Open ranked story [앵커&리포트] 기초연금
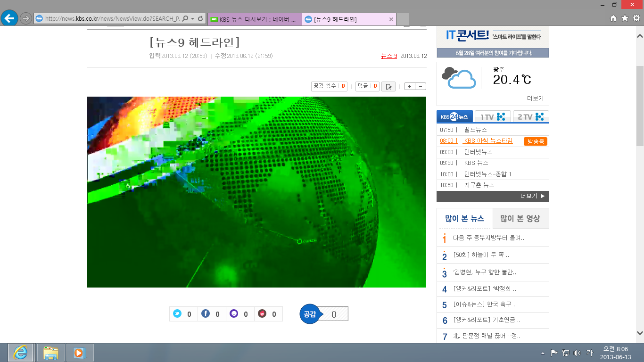 click(487, 320)
